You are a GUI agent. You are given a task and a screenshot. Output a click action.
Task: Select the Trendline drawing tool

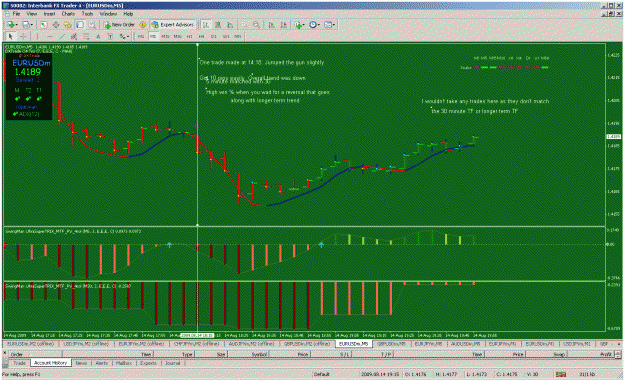(x=62, y=36)
